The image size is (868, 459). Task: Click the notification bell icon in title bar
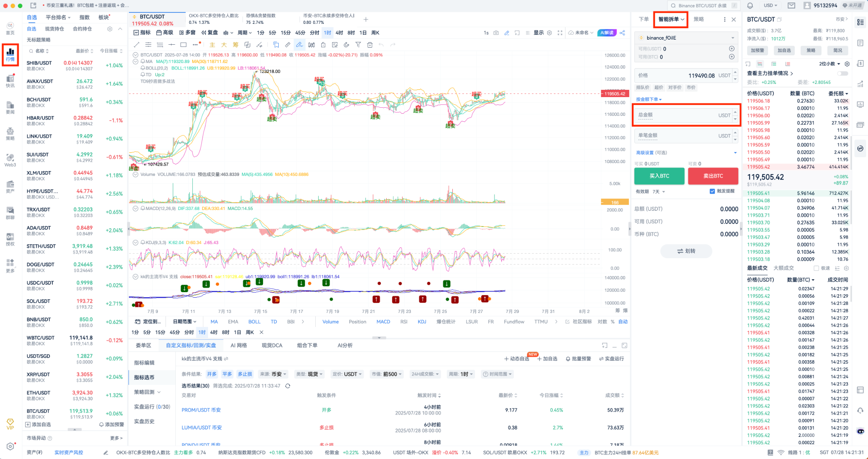(750, 6)
